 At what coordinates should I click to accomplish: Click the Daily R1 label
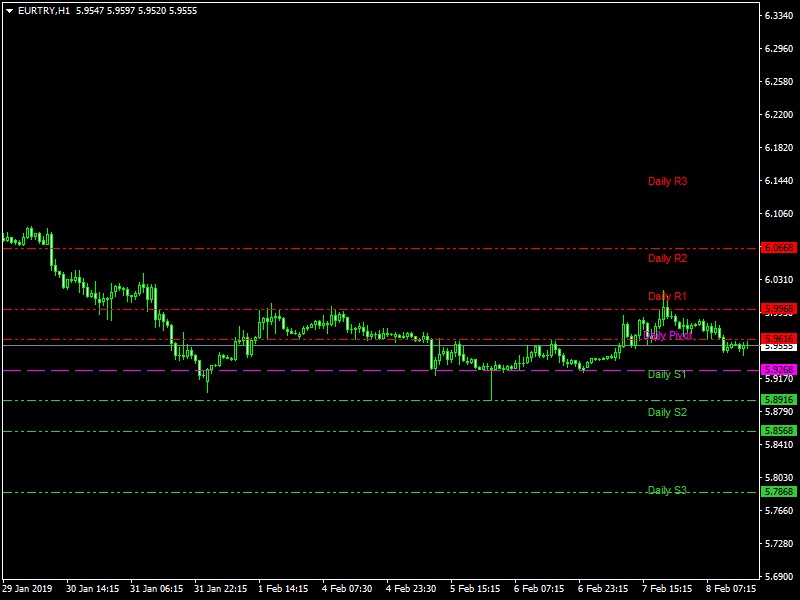pyautogui.click(x=667, y=297)
